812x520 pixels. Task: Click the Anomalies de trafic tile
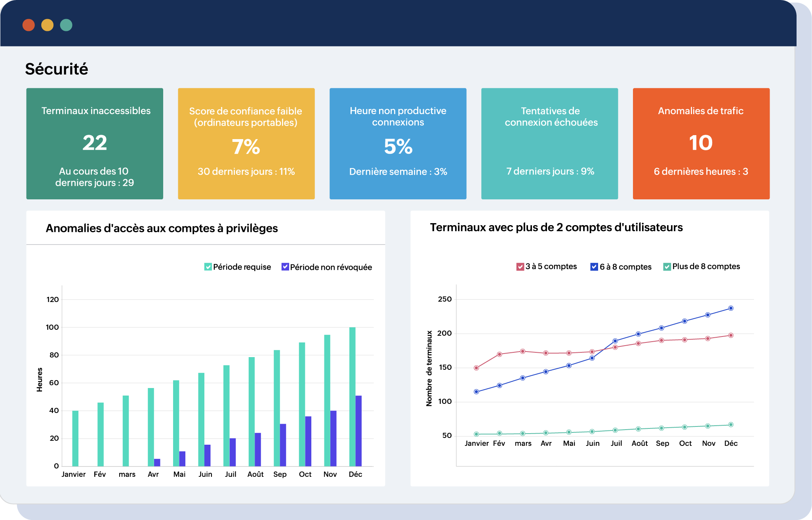coord(701,143)
